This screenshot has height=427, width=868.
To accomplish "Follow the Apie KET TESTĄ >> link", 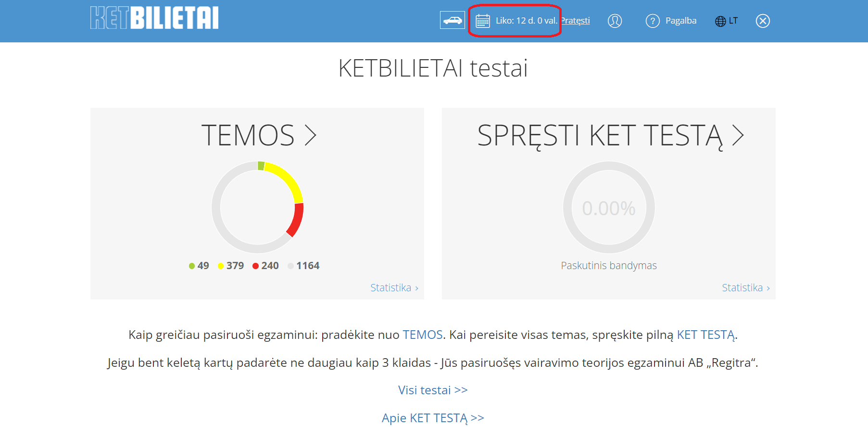I will [x=432, y=418].
